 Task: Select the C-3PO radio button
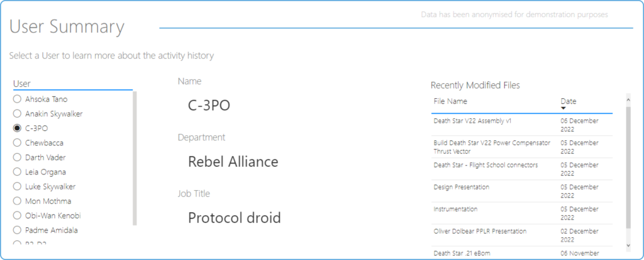pos(17,128)
